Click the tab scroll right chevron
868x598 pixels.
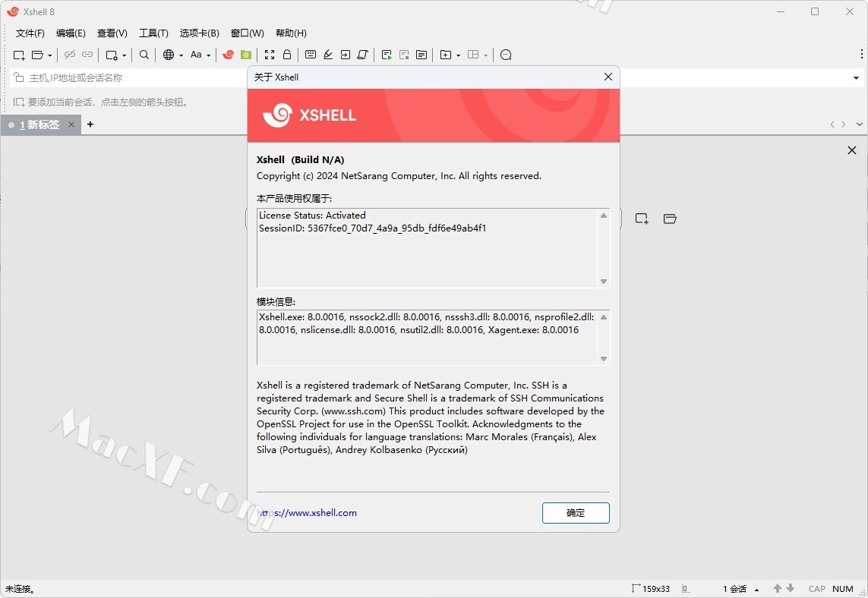(843, 124)
